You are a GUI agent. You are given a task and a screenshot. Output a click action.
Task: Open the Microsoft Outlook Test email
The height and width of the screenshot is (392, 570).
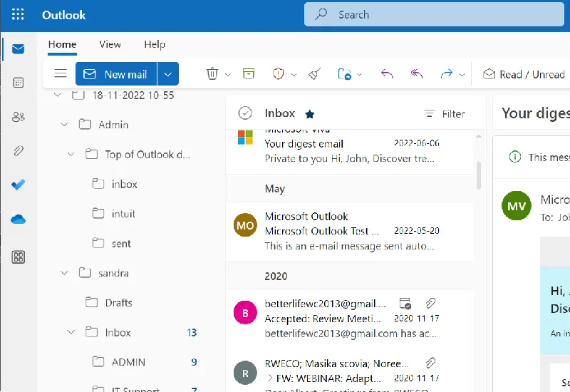pyautogui.click(x=349, y=232)
